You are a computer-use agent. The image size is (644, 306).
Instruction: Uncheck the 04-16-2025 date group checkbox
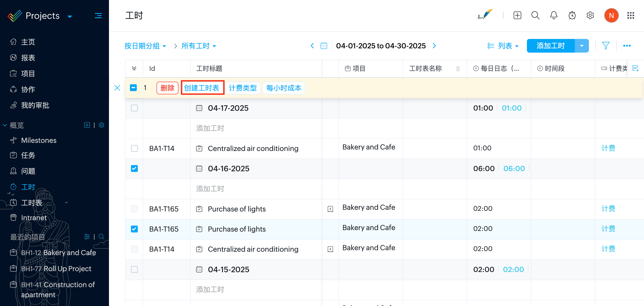(x=134, y=169)
